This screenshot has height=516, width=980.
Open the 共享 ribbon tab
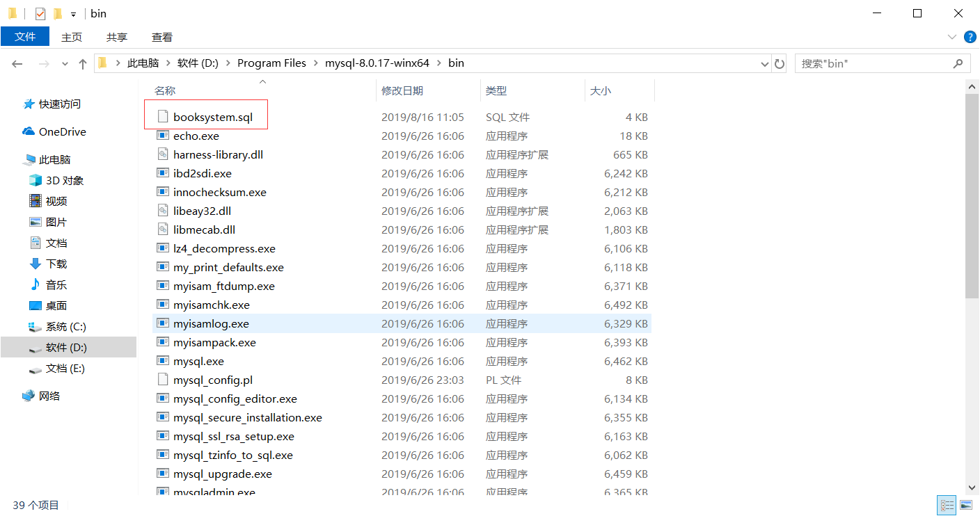(x=117, y=37)
